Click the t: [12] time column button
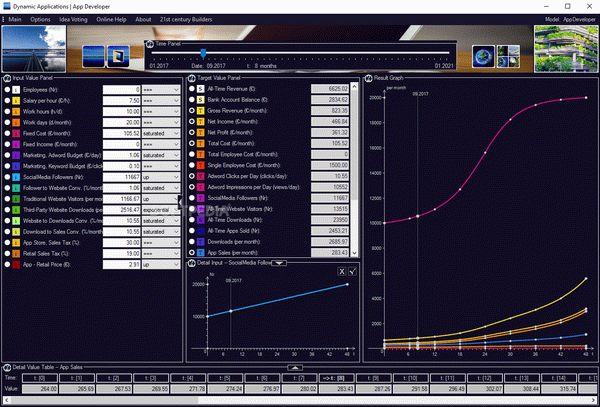The height and width of the screenshot is (407, 600). pos(485,378)
